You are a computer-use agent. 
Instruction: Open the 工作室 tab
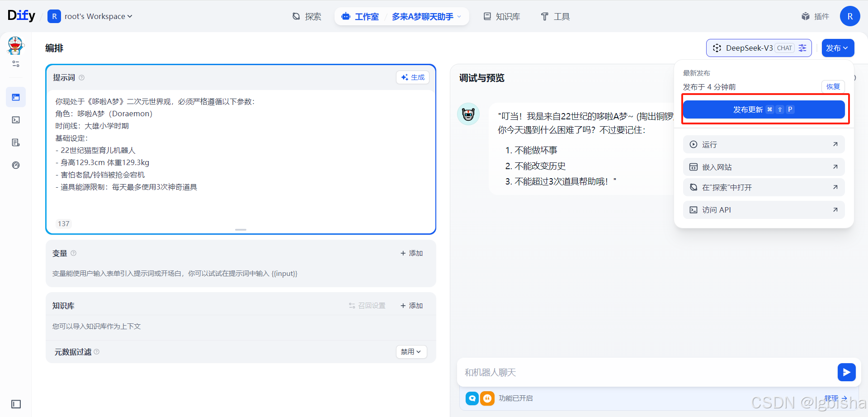coord(360,17)
